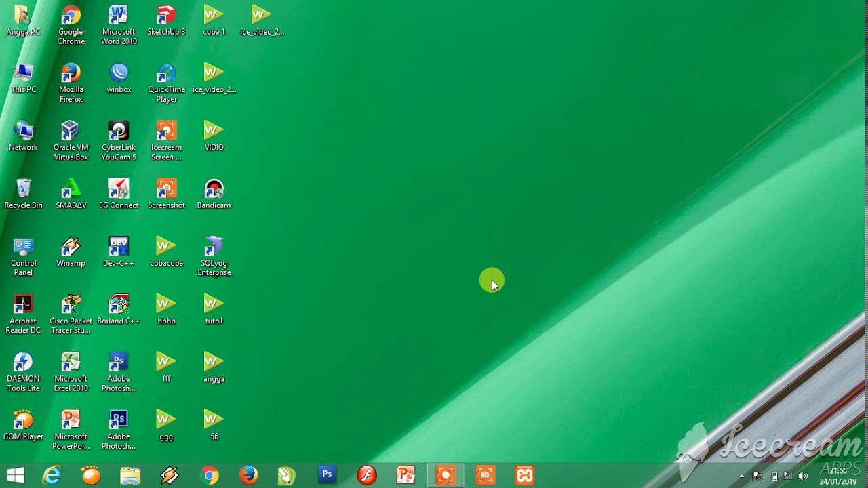Select Microsoft PowerPoint desktop shortcut
The width and height of the screenshot is (868, 488).
[x=71, y=430]
